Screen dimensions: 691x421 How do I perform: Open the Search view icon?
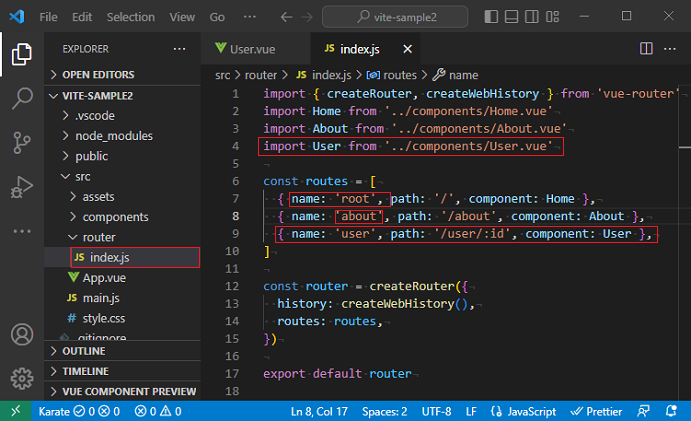point(22,98)
